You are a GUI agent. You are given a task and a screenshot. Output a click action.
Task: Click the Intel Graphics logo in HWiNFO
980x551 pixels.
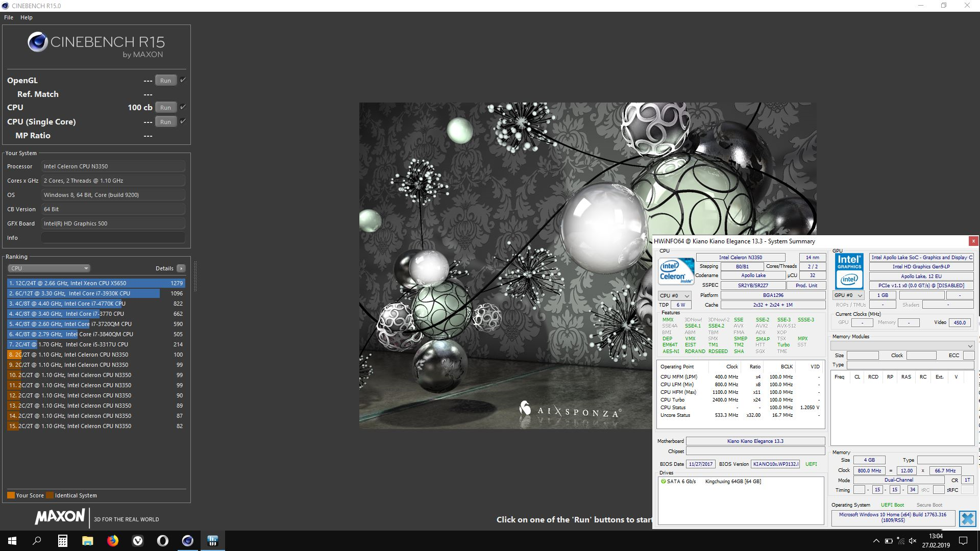tap(849, 271)
